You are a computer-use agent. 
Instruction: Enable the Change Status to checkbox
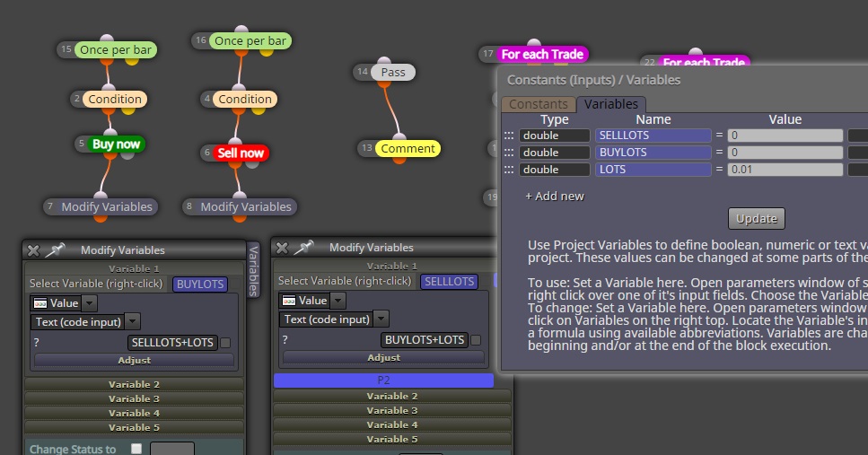(x=136, y=449)
